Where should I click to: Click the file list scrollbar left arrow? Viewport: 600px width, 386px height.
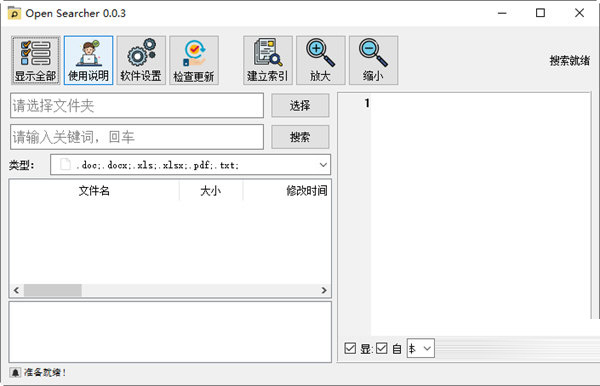(x=16, y=290)
